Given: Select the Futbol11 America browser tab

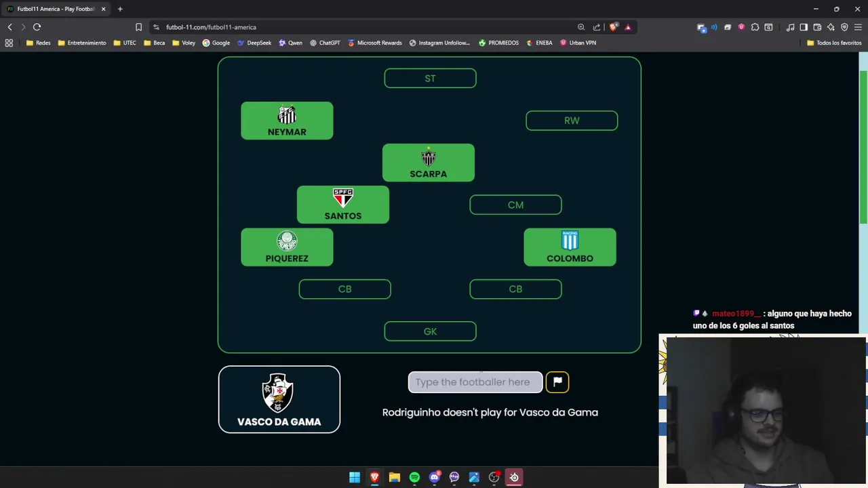Looking at the screenshot, I should click(x=56, y=9).
